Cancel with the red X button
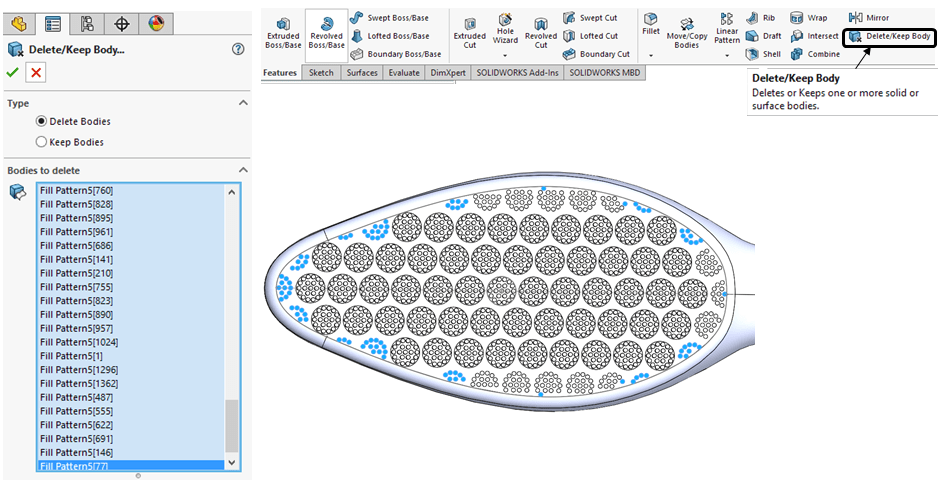Viewport: 943px width, 480px height. [36, 72]
